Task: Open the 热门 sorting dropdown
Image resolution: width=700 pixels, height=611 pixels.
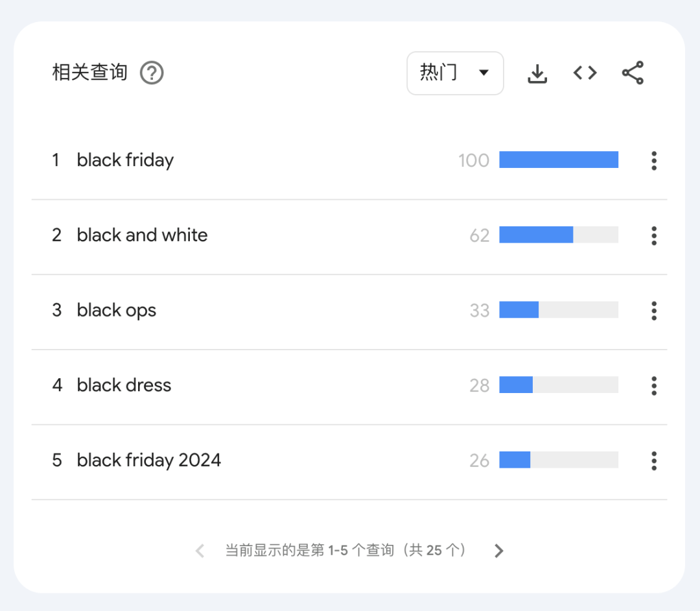Action: tap(455, 73)
